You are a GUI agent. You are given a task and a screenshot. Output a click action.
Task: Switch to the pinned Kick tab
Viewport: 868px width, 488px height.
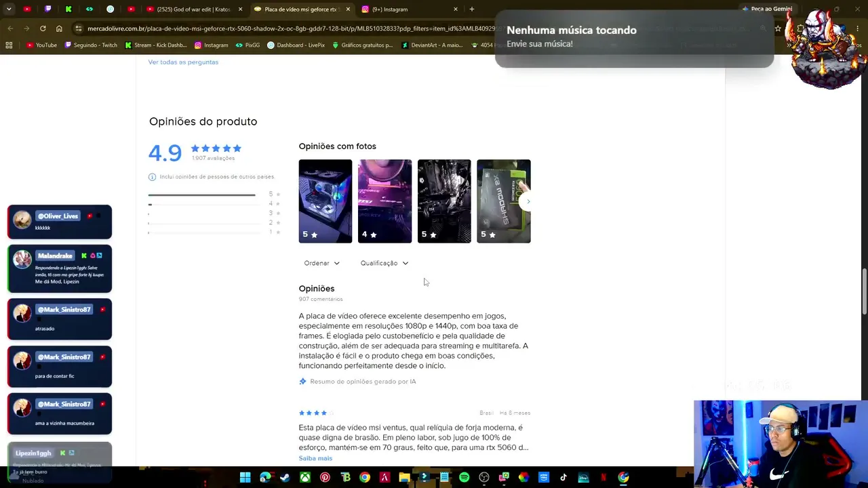[68, 9]
